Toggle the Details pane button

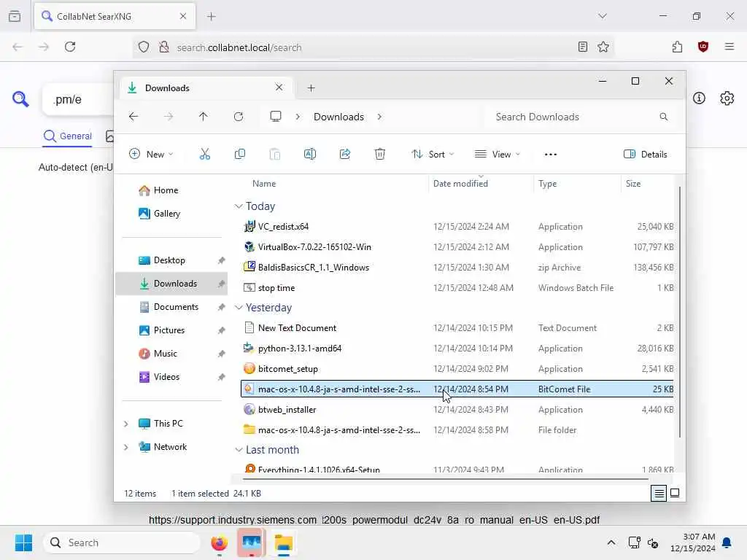click(645, 154)
